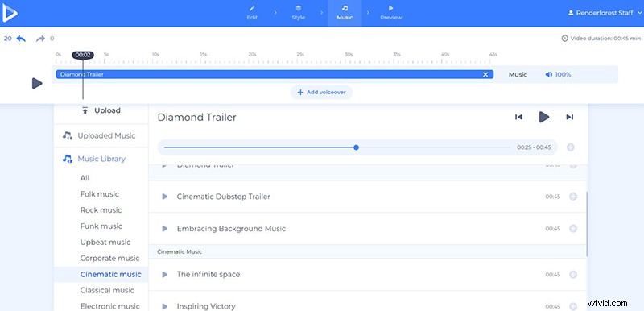Remove Diamond Trailer track with X

(x=485, y=74)
